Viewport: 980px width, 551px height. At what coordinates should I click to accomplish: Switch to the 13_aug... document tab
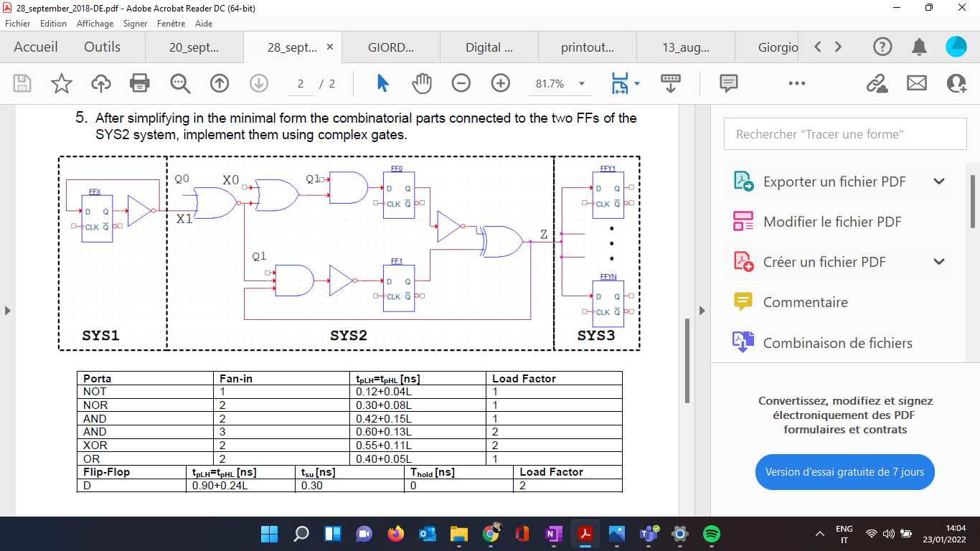pos(686,47)
